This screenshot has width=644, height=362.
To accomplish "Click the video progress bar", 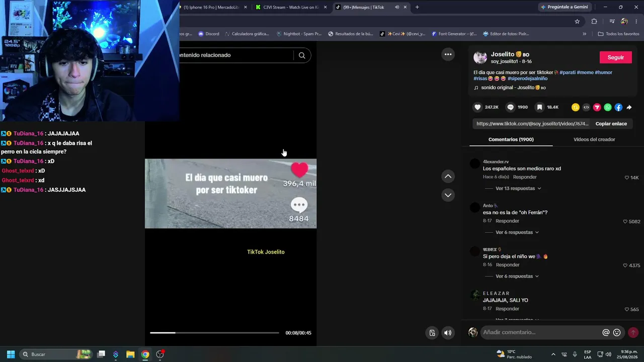I will pyautogui.click(x=214, y=333).
